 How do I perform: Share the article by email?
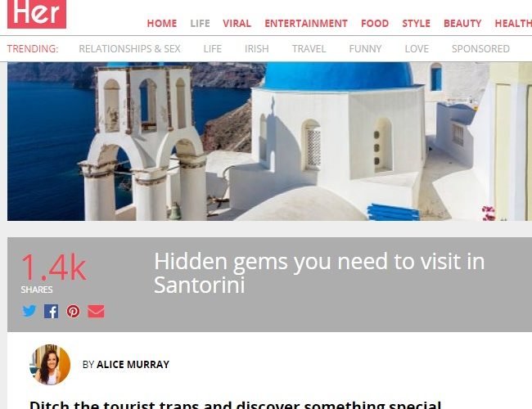(96, 312)
